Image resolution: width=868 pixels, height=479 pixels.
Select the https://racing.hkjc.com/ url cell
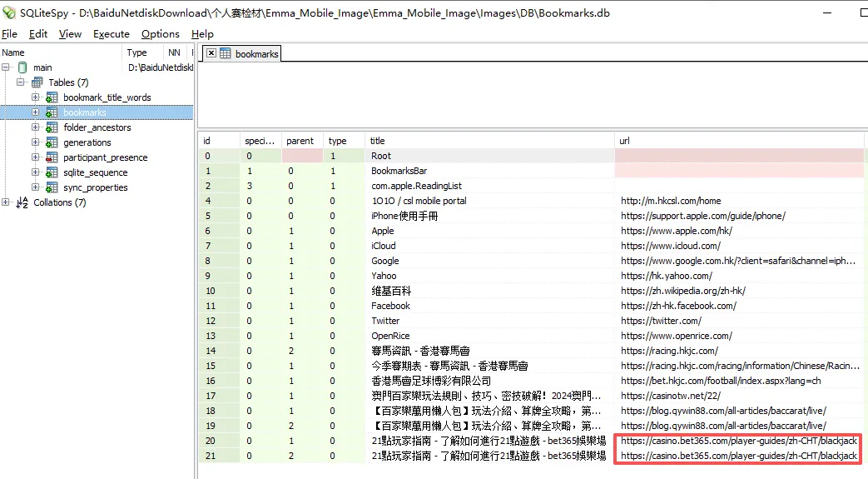739,351
